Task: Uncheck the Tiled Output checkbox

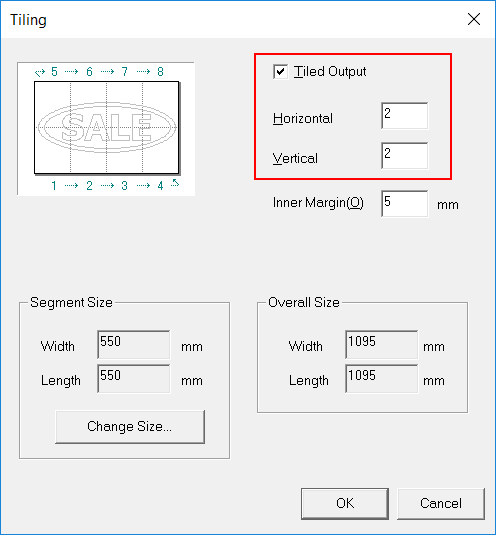Action: pos(280,72)
